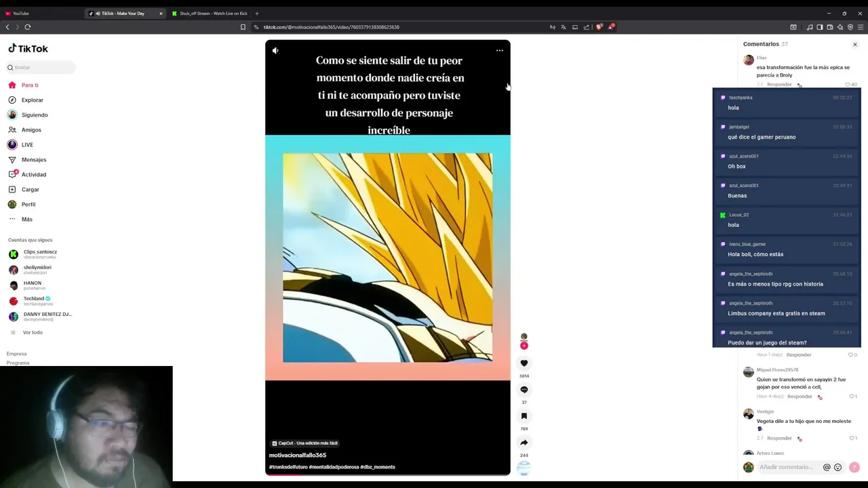Open the Siguiendo feed in the sidebar

coord(28,115)
